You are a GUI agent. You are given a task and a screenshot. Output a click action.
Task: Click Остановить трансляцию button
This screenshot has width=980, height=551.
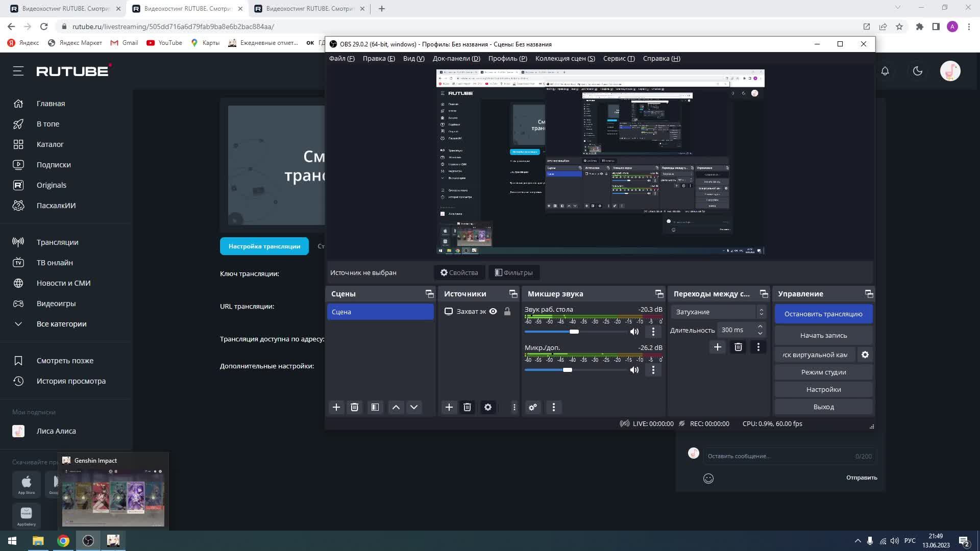point(823,314)
